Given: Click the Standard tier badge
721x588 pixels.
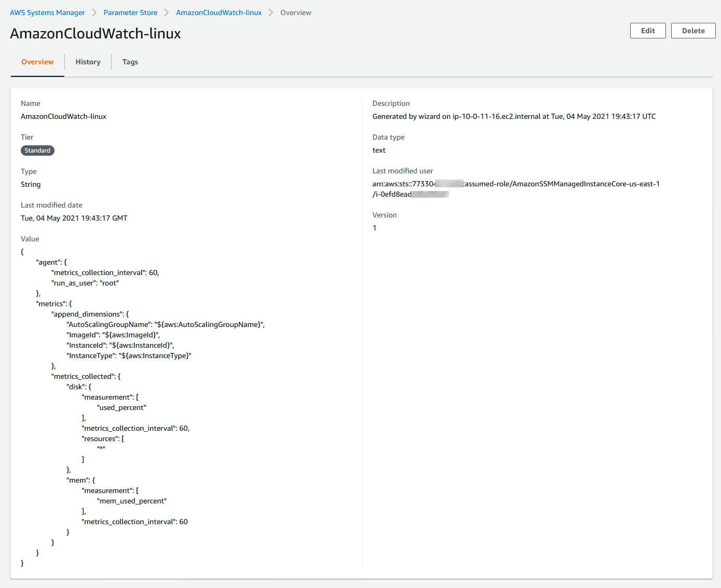Looking at the screenshot, I should pyautogui.click(x=37, y=151).
